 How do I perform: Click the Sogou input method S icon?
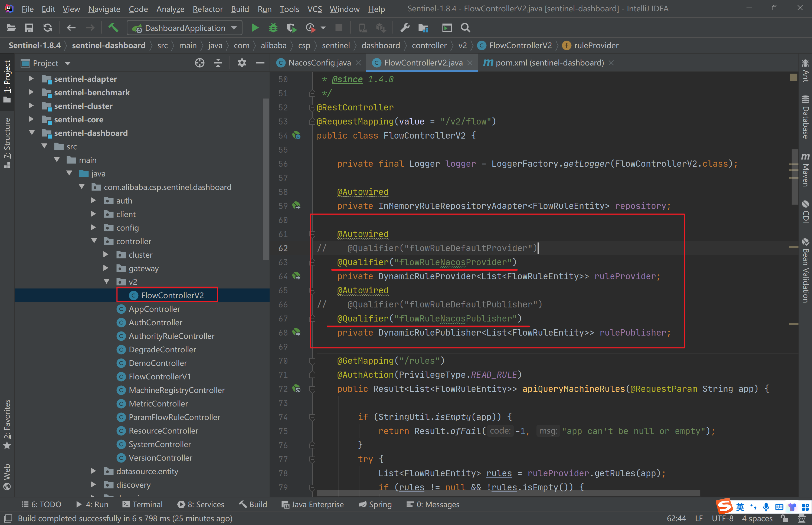[x=724, y=506]
